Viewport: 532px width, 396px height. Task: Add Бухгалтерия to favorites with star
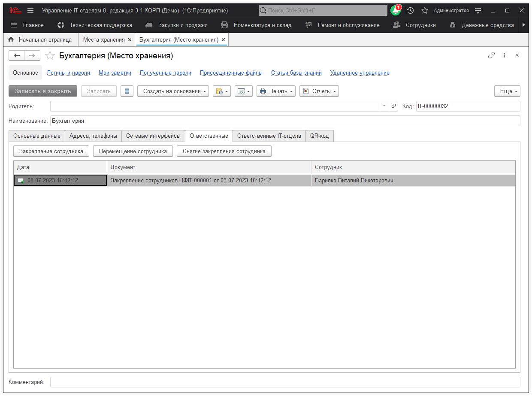[50, 56]
